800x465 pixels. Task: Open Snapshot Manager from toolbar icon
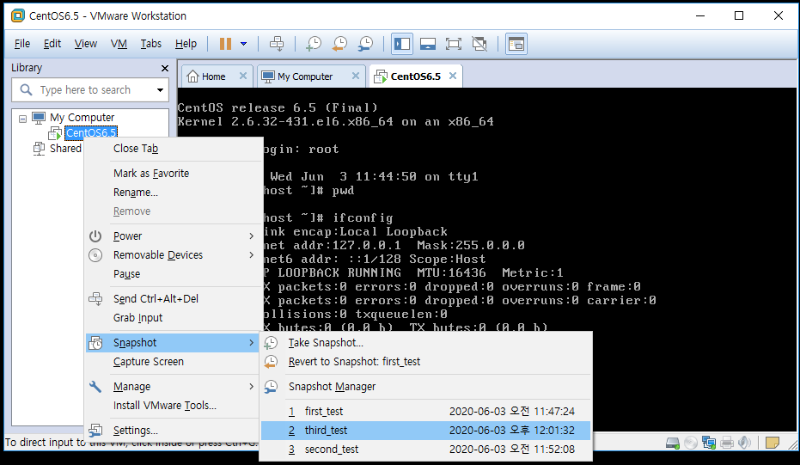[365, 44]
